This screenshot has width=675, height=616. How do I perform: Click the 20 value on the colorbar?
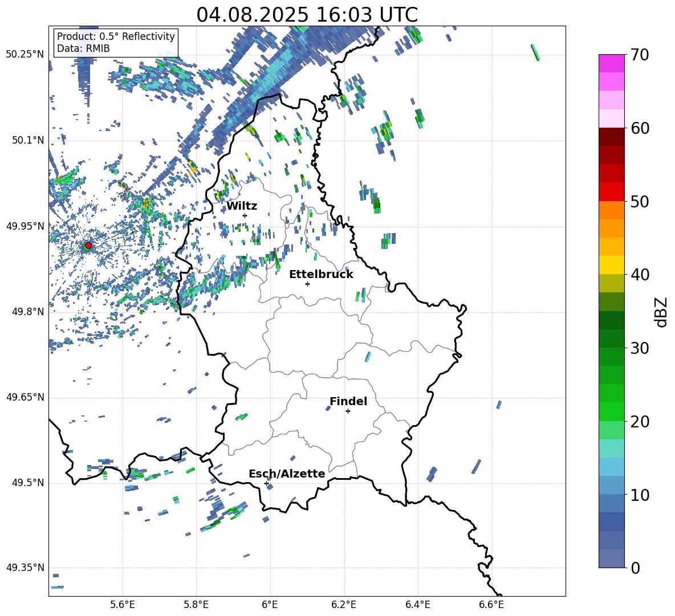(640, 422)
